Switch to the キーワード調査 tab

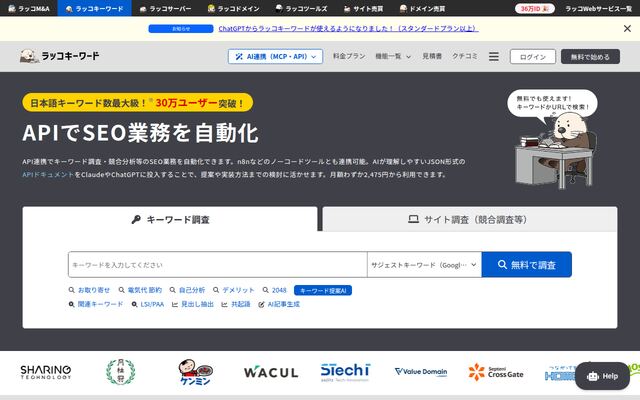(170, 220)
